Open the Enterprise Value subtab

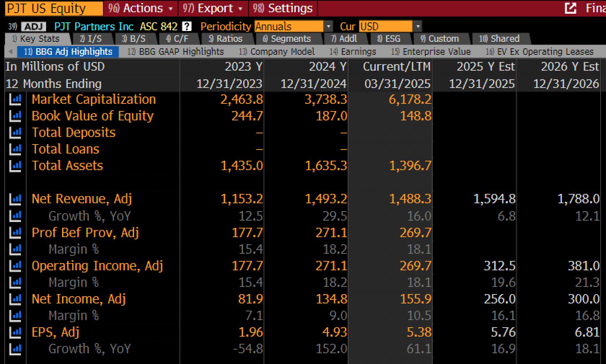[431, 52]
